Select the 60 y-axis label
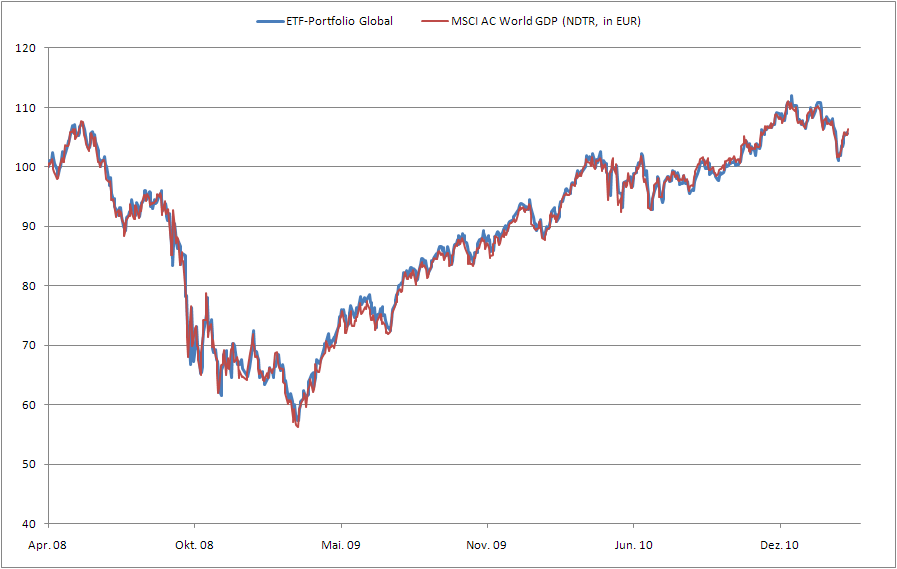 pyautogui.click(x=30, y=405)
